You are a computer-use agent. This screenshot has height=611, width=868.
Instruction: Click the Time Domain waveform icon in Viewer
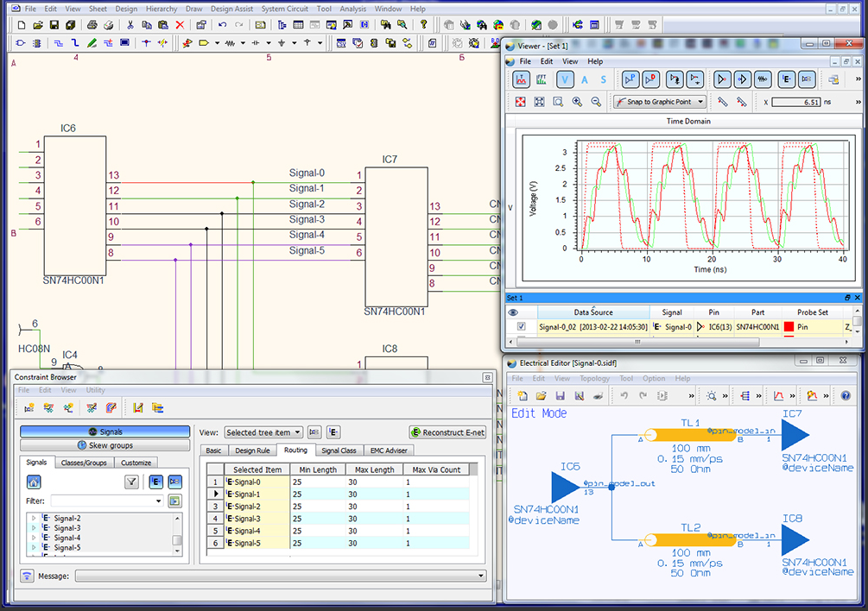[522, 79]
